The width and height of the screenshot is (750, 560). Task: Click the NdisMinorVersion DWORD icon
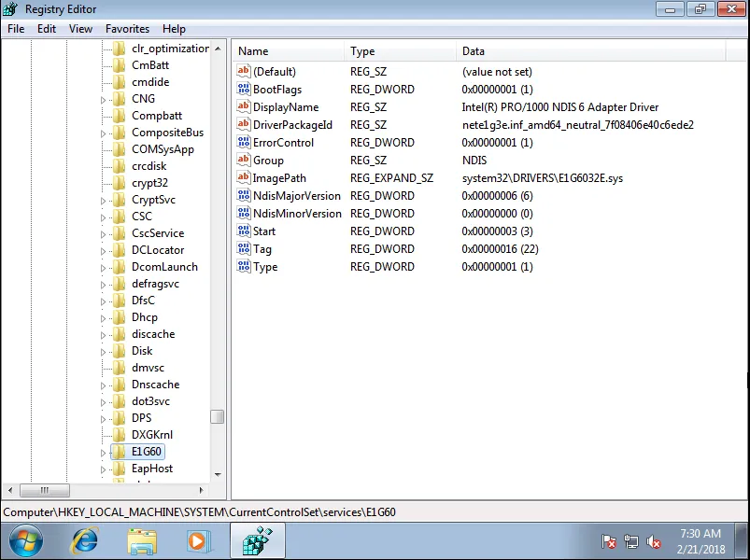244,213
